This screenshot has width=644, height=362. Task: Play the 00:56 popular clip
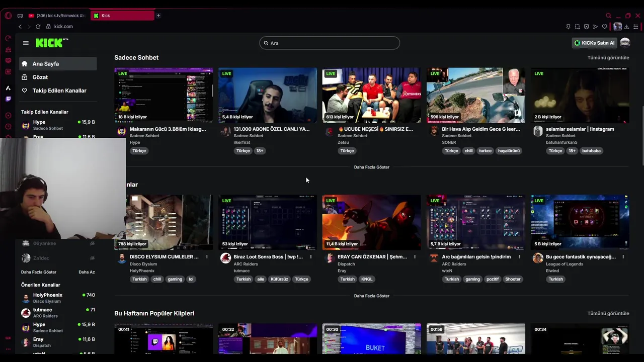[475, 339]
